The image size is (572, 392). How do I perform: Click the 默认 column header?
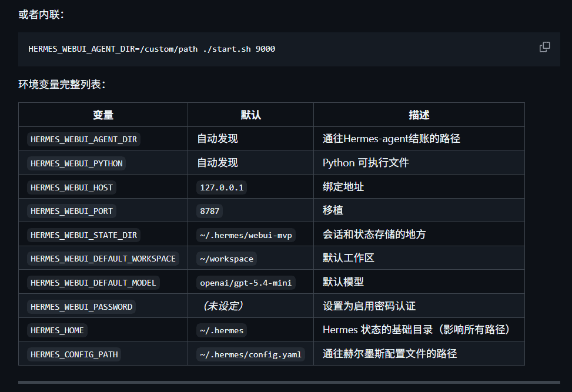(x=250, y=115)
